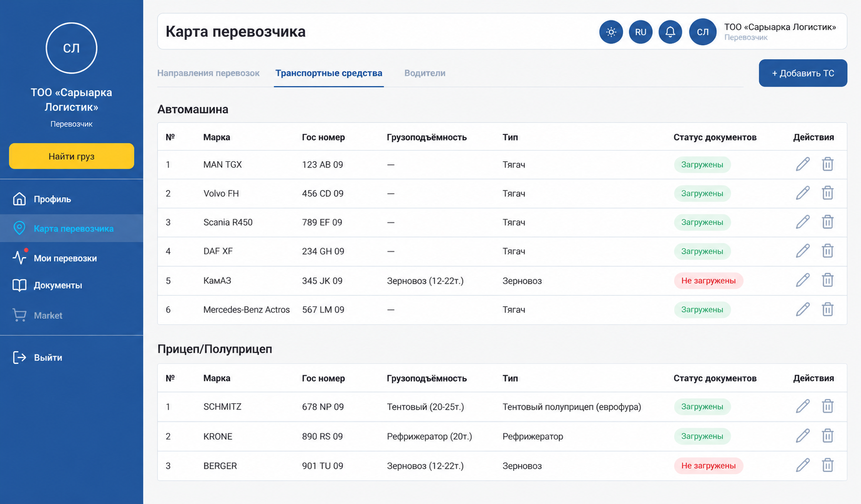This screenshot has height=504, width=861.
Task: Delete the BERGER trailer
Action: [x=827, y=465]
